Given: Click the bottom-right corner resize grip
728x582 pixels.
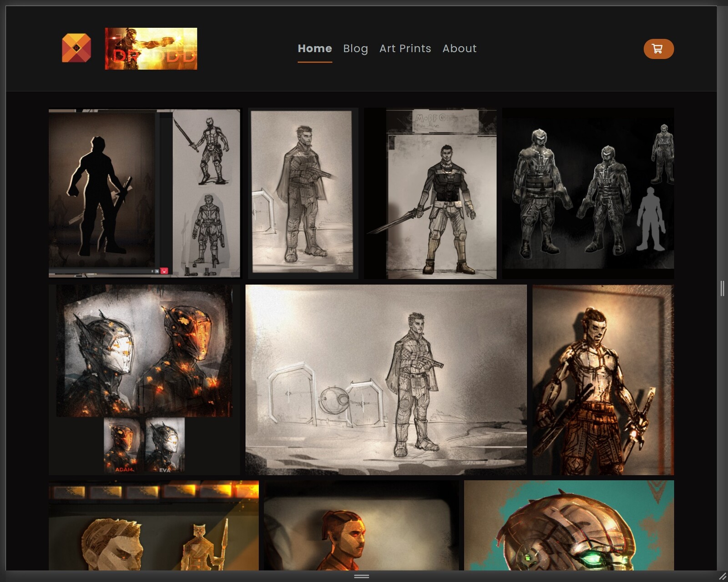Looking at the screenshot, I should coord(723,576).
